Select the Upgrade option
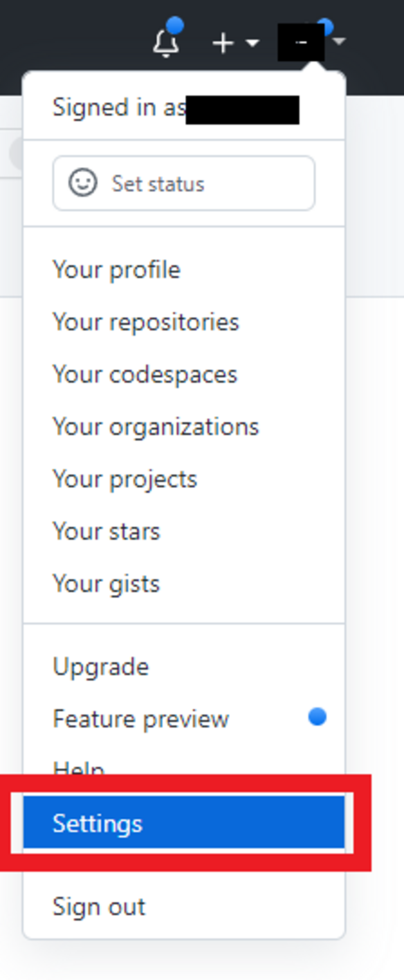 (101, 666)
